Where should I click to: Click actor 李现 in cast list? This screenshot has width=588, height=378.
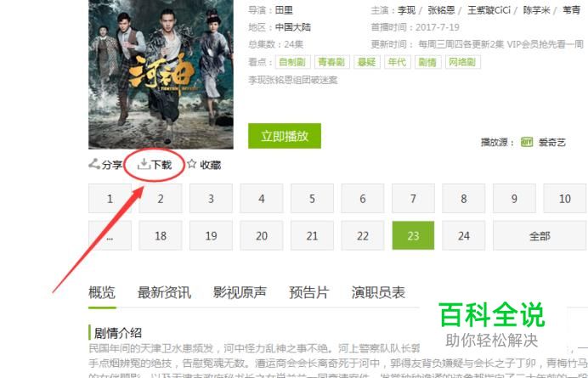(406, 10)
